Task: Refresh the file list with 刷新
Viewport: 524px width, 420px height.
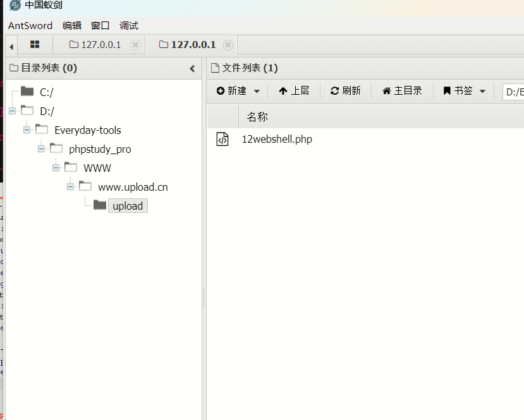Action: click(346, 91)
